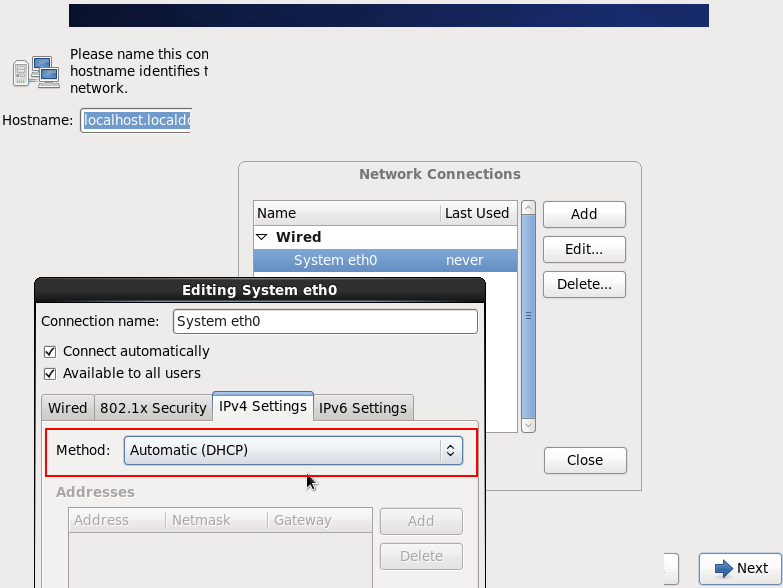Open the Method Automatic (DHCP) dropdown
This screenshot has height=588, width=783.
[x=293, y=450]
